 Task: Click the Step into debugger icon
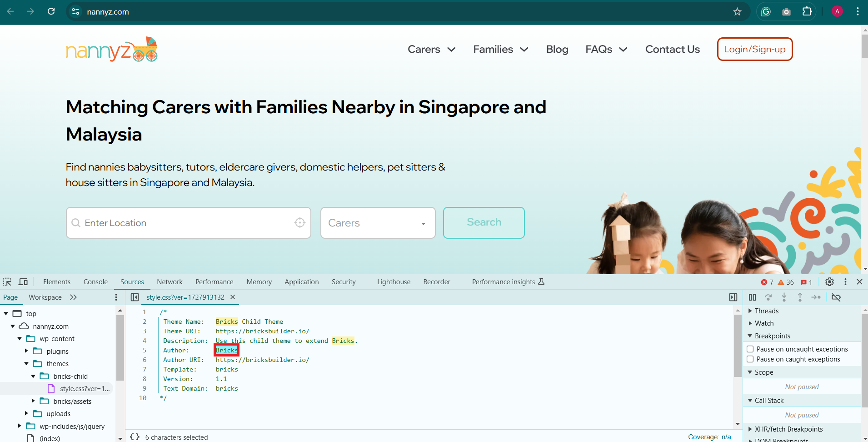(784, 297)
